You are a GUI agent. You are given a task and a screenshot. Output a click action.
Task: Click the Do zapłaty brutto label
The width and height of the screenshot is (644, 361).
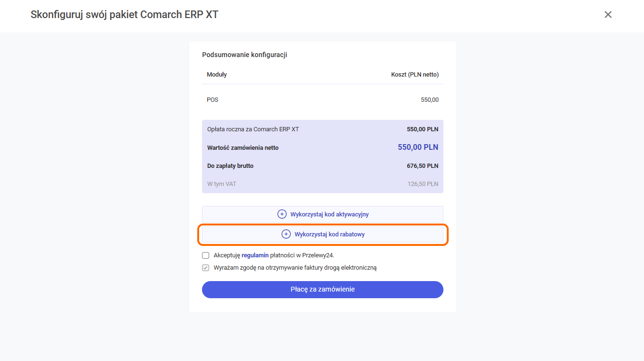tap(230, 166)
